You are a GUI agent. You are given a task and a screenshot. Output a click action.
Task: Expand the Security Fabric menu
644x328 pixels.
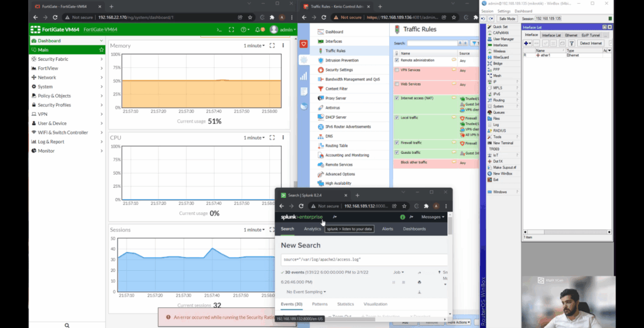tap(67, 59)
